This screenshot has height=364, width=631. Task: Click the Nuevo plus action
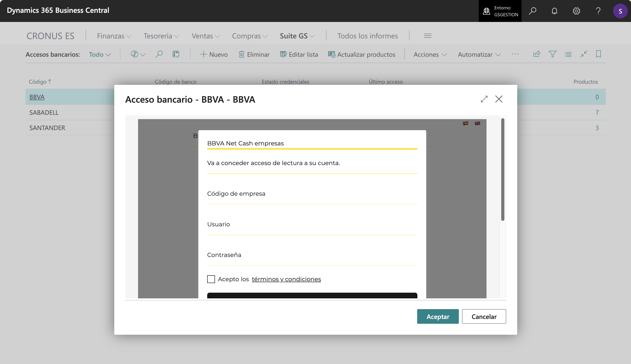[x=214, y=54]
